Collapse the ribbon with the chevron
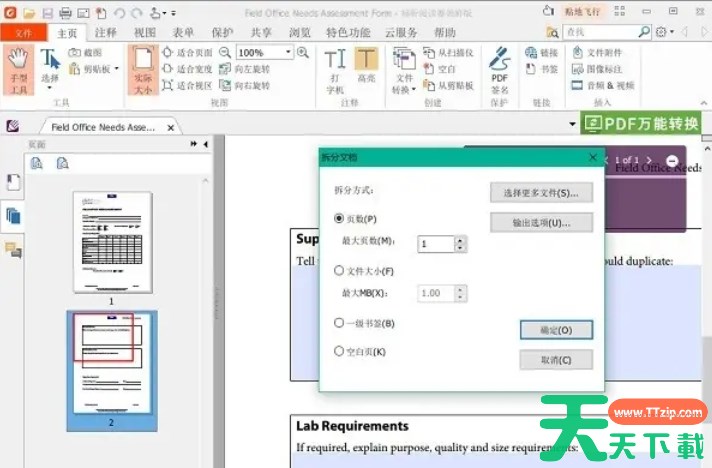Image resolution: width=712 pixels, height=468 pixels. pos(703,103)
